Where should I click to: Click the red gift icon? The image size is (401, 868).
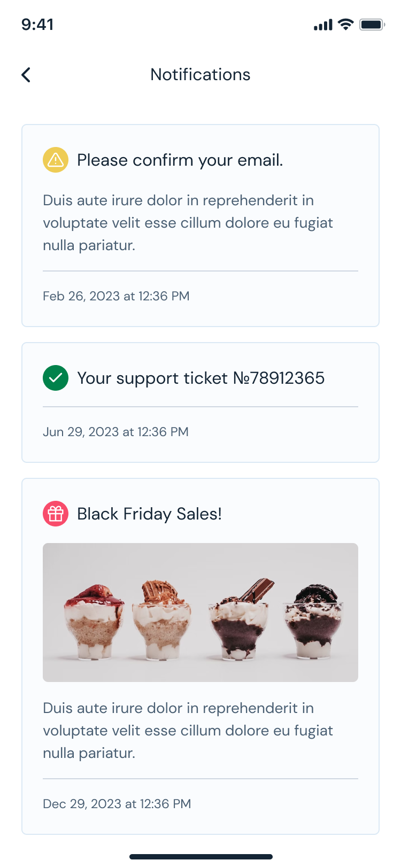(56, 514)
